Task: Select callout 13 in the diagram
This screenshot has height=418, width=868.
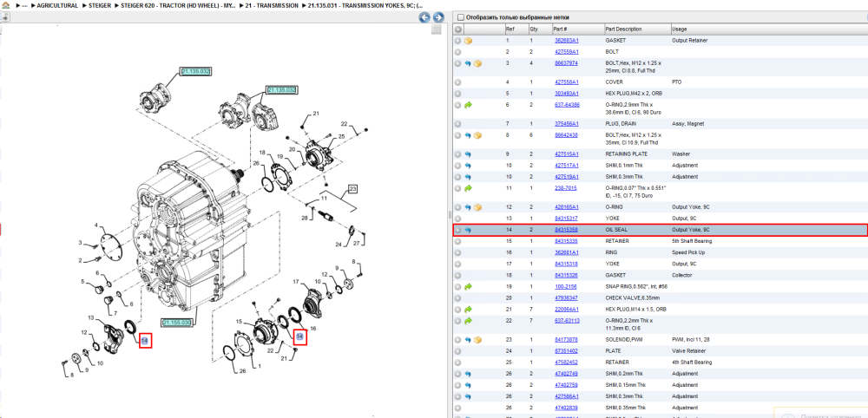Action: [x=92, y=317]
